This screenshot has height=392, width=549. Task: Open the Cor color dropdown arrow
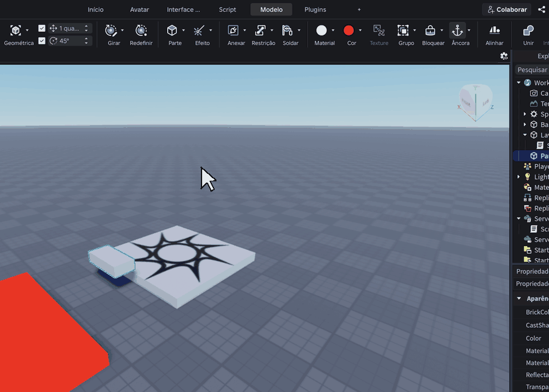coord(360,31)
